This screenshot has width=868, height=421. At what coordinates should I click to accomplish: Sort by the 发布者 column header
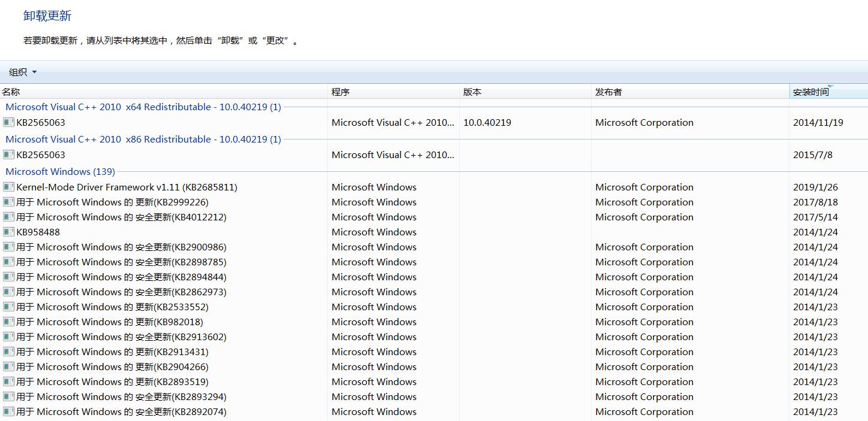click(690, 92)
